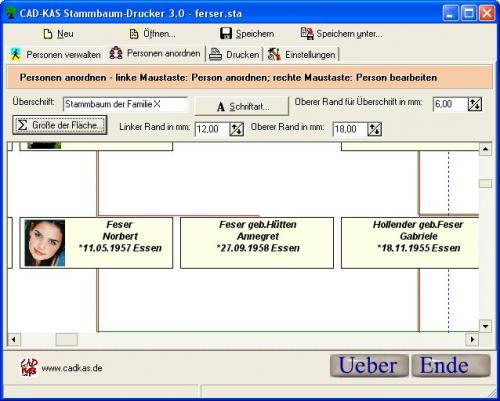Screen dimensions: 500x401
Task: Switch to the Personen verwalten tab
Action: click(x=56, y=54)
